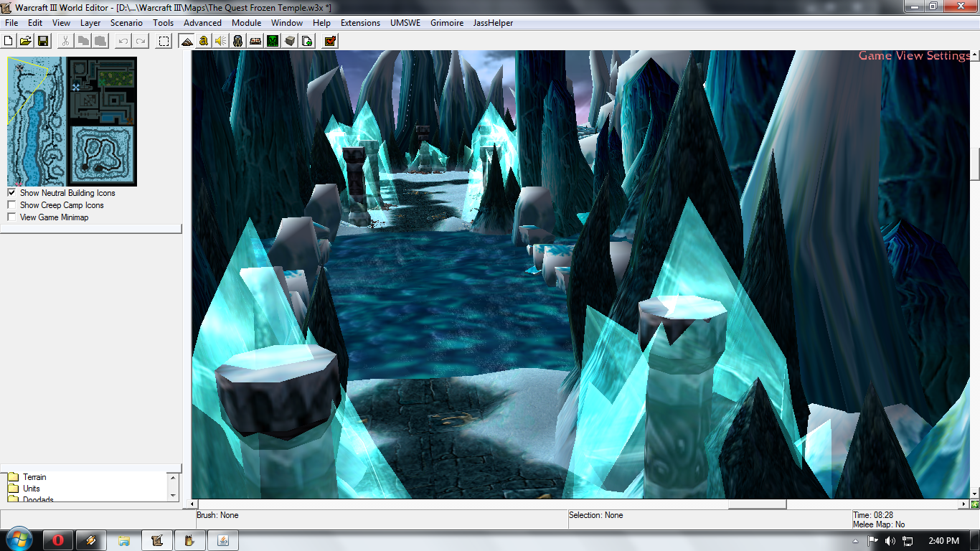Click 'Time: 08:28' in status bar
This screenshot has height=551, width=980.
873,515
